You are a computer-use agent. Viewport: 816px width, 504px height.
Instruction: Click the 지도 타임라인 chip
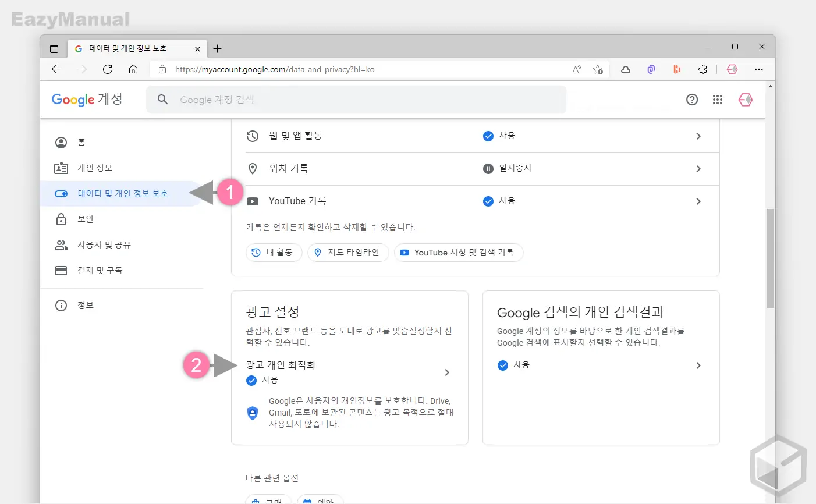(x=348, y=253)
